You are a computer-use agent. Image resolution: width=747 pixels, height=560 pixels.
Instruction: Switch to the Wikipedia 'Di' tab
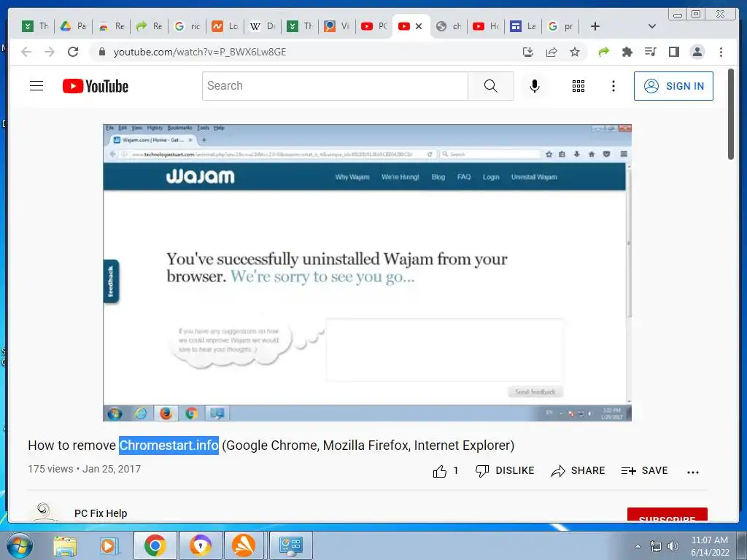pyautogui.click(x=263, y=26)
